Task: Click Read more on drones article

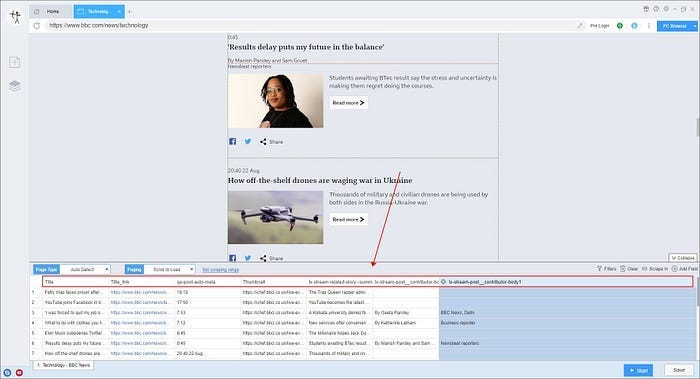Action: pyautogui.click(x=348, y=219)
